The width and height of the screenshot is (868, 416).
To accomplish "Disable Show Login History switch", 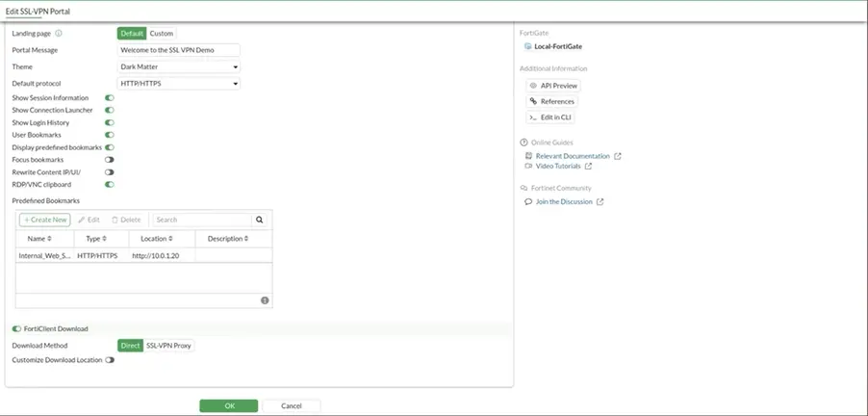I will pos(110,123).
